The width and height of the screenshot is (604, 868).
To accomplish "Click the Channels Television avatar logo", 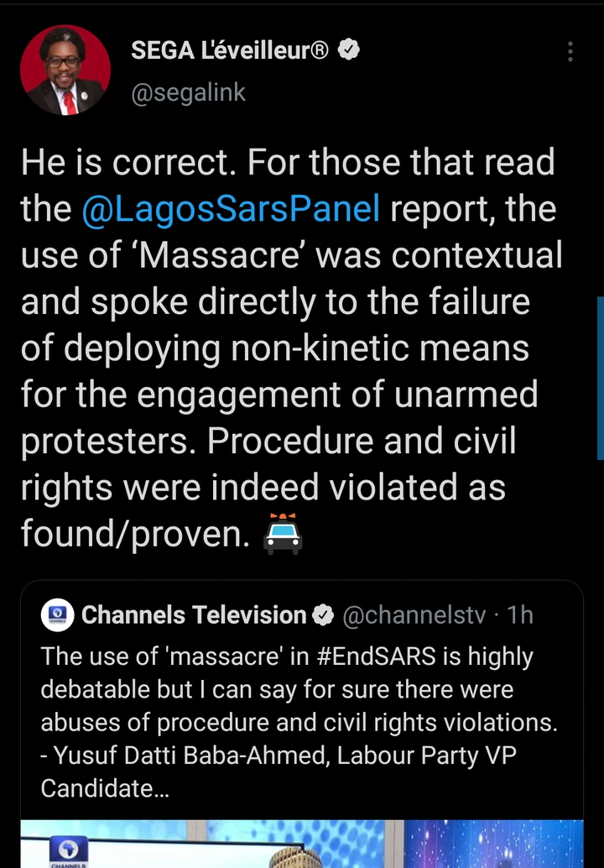I will pos(57,614).
